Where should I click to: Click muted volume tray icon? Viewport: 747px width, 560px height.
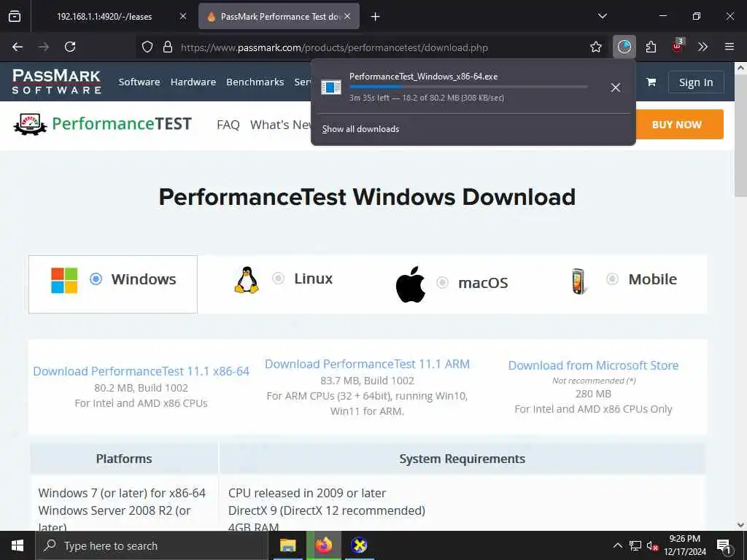652,545
